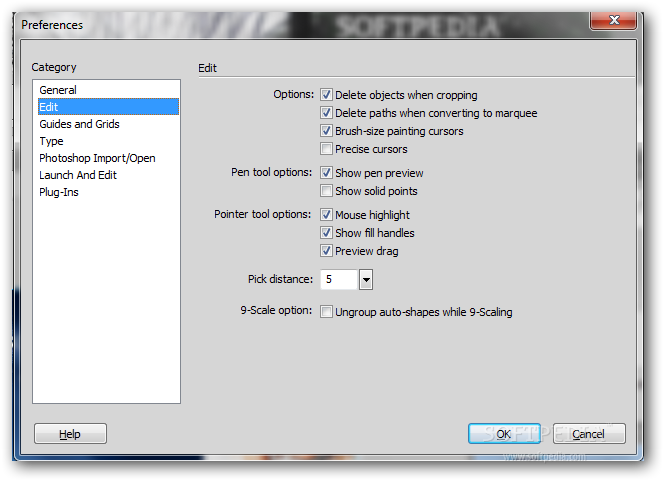Screen dimensions: 664x481
Task: Uncheck Show fill handles
Action: (x=326, y=232)
